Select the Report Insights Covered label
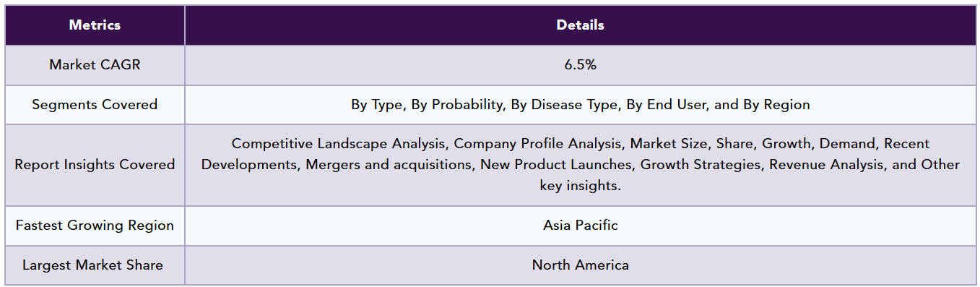 95,165
